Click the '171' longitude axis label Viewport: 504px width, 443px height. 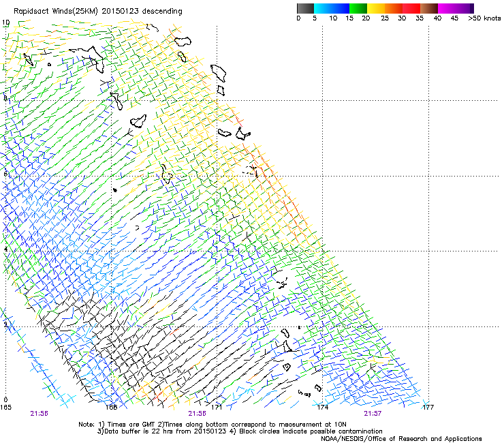217,408
